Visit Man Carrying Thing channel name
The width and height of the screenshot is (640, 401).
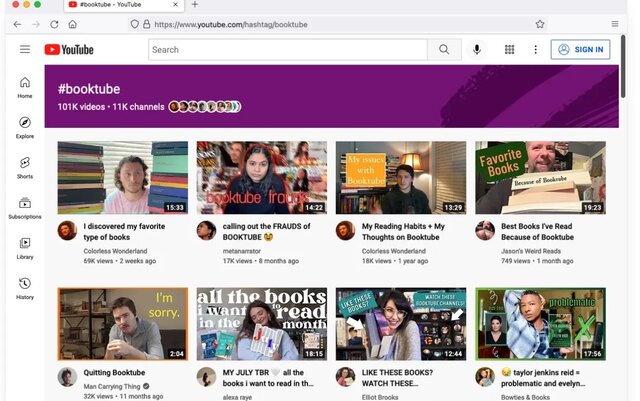(112, 386)
